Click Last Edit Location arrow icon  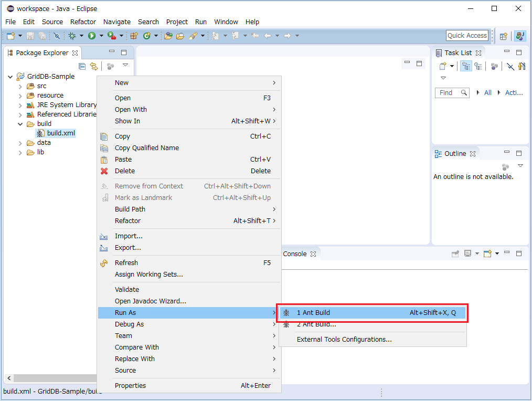click(255, 36)
